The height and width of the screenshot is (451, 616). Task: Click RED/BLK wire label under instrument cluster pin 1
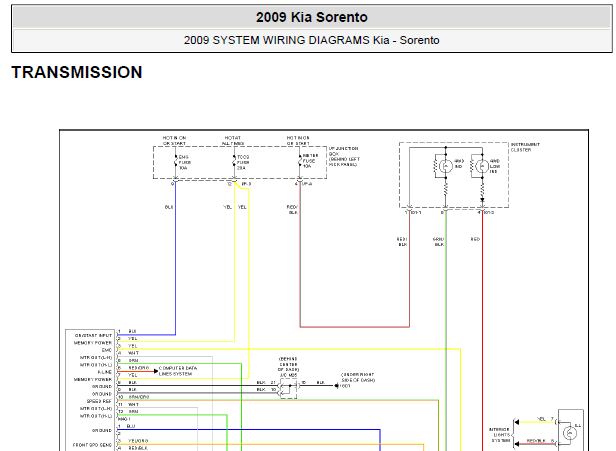(402, 242)
